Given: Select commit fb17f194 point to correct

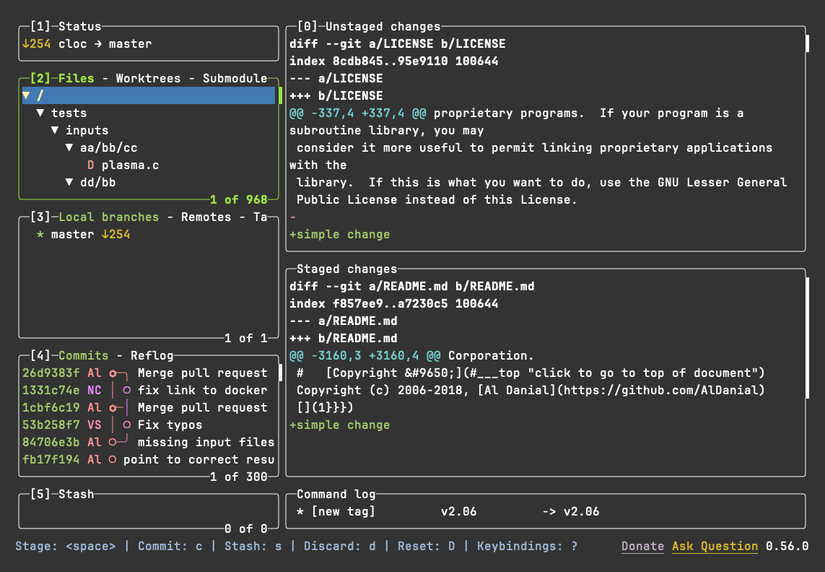Looking at the screenshot, I should coord(148,459).
